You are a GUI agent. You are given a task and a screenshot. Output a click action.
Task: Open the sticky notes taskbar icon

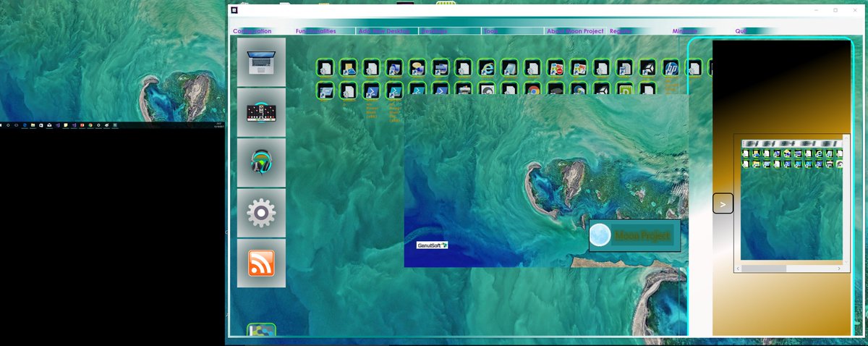[66, 125]
